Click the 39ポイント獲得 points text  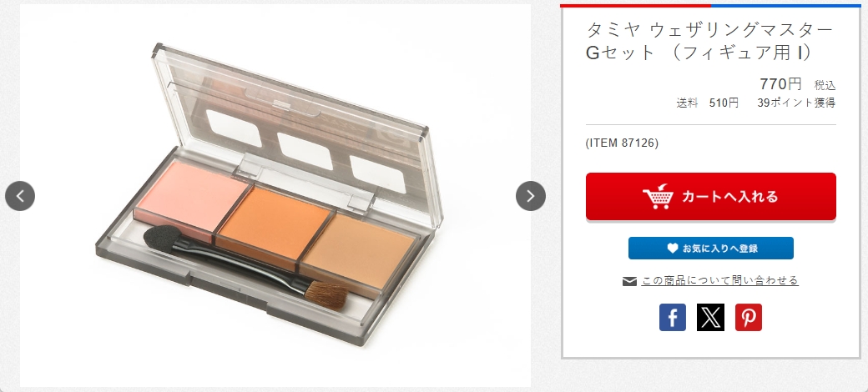tap(796, 103)
